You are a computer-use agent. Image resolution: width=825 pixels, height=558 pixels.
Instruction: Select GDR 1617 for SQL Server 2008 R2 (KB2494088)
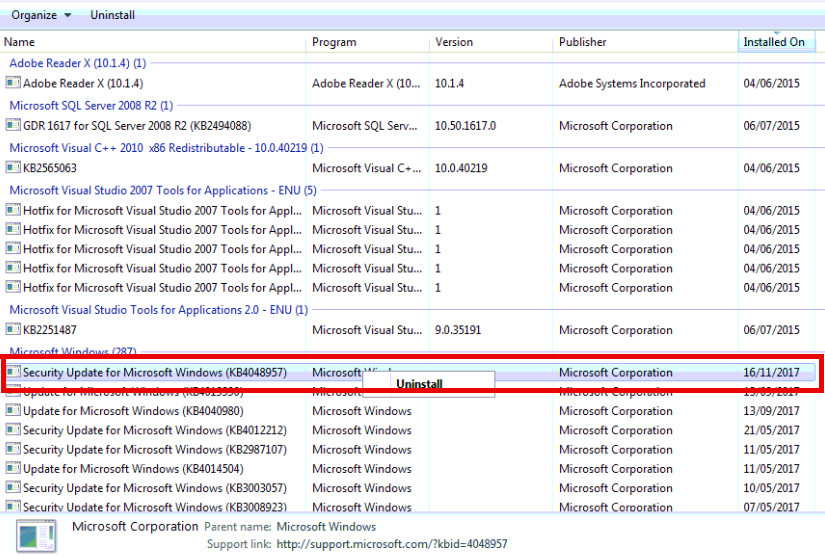137,126
